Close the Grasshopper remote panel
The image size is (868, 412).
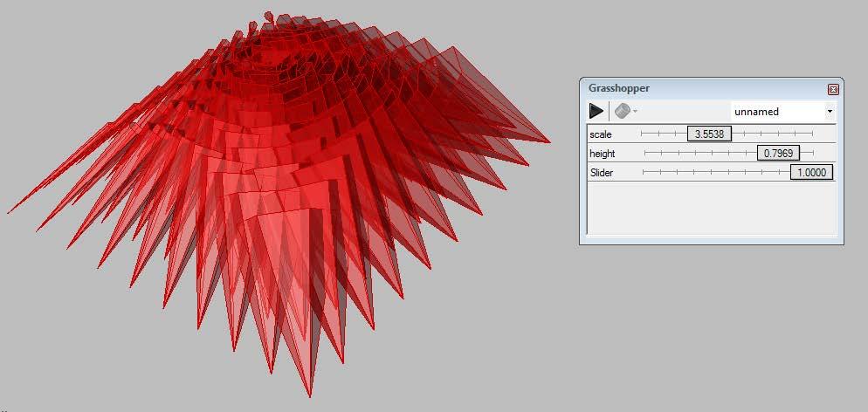[833, 90]
